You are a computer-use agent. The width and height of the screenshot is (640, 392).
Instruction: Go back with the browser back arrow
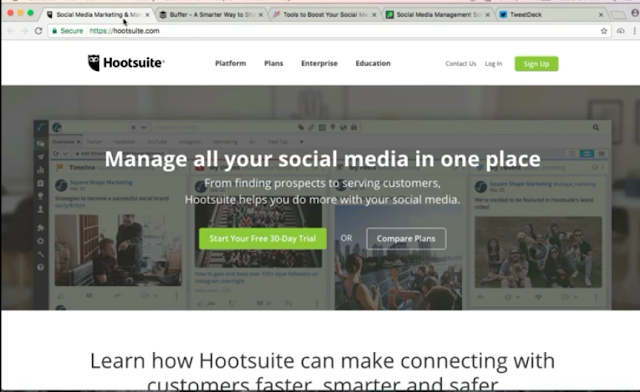pyautogui.click(x=11, y=31)
